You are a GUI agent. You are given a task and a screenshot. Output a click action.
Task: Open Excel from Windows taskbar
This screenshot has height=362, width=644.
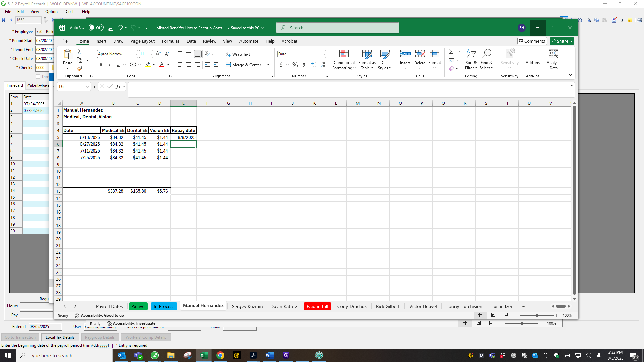[x=204, y=355]
